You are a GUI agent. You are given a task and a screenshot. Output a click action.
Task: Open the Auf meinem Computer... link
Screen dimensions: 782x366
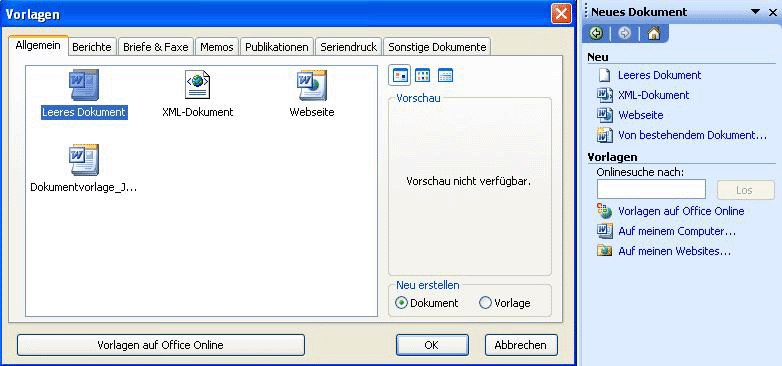point(677,231)
